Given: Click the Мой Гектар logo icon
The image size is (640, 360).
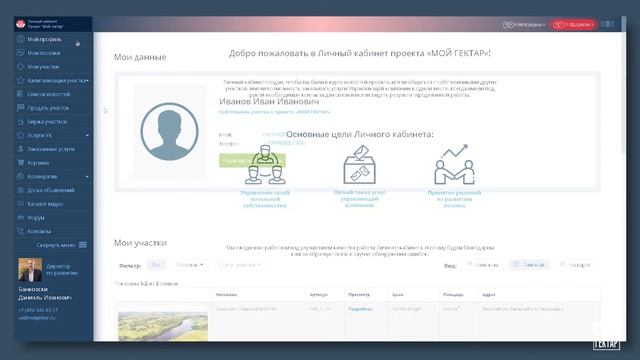Looking at the screenshot, I should 20,24.
